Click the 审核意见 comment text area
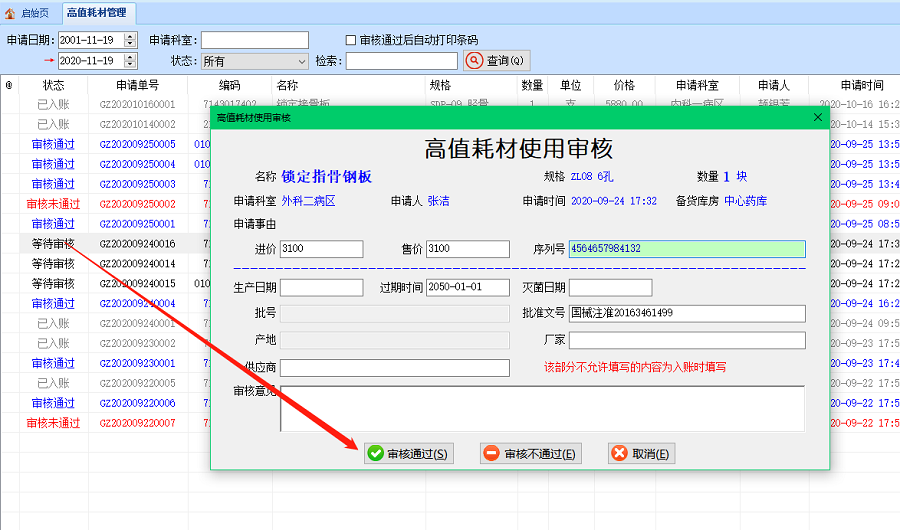Viewport: 900px width, 530px height. click(542, 409)
